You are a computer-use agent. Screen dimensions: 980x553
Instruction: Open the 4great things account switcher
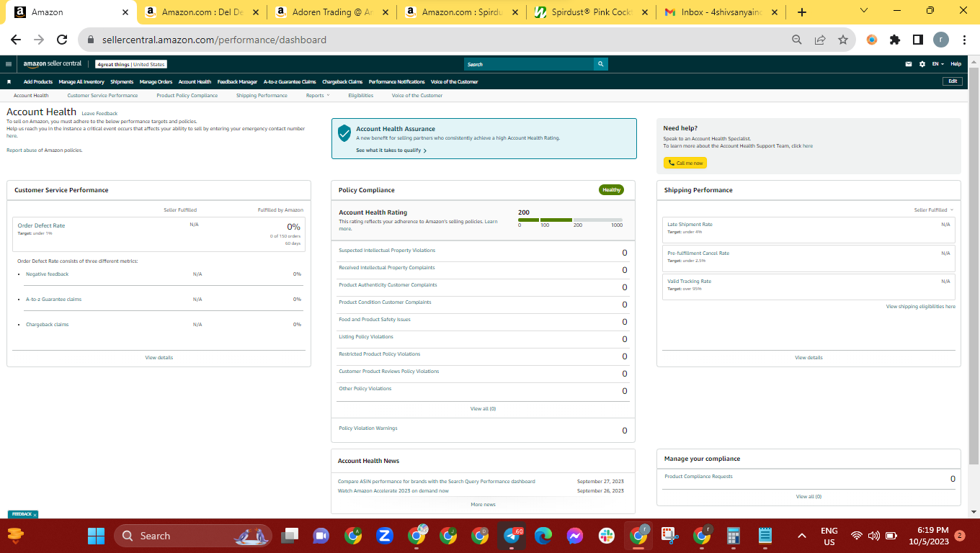coord(131,64)
